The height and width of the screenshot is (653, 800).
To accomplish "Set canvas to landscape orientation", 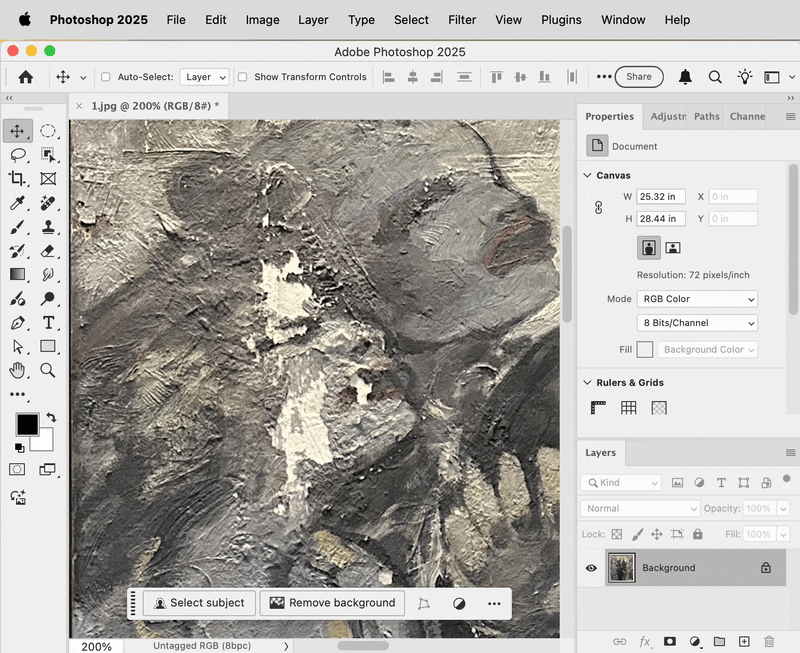I will click(673, 248).
